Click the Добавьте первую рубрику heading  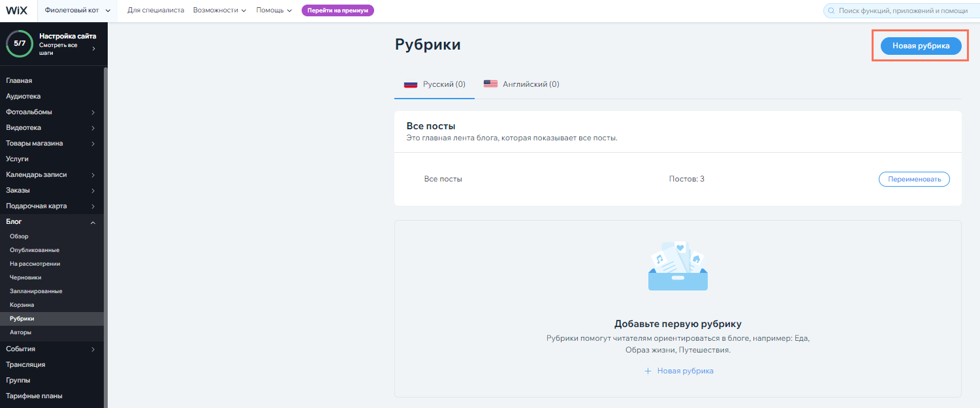[678, 324]
